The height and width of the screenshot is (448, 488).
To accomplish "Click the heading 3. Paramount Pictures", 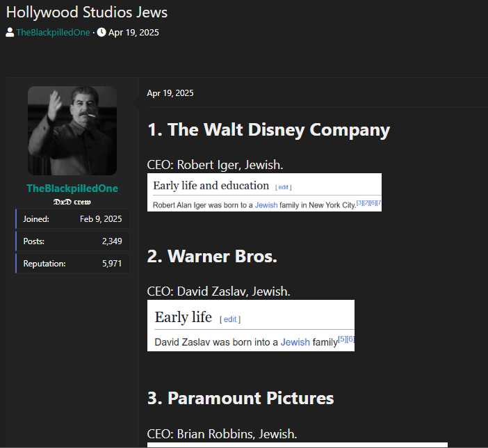I will coord(241,398).
